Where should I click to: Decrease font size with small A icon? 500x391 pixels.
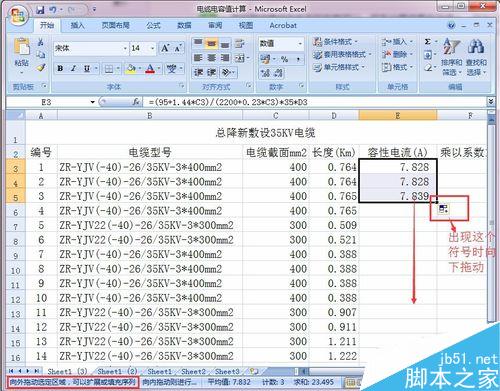click(x=177, y=49)
